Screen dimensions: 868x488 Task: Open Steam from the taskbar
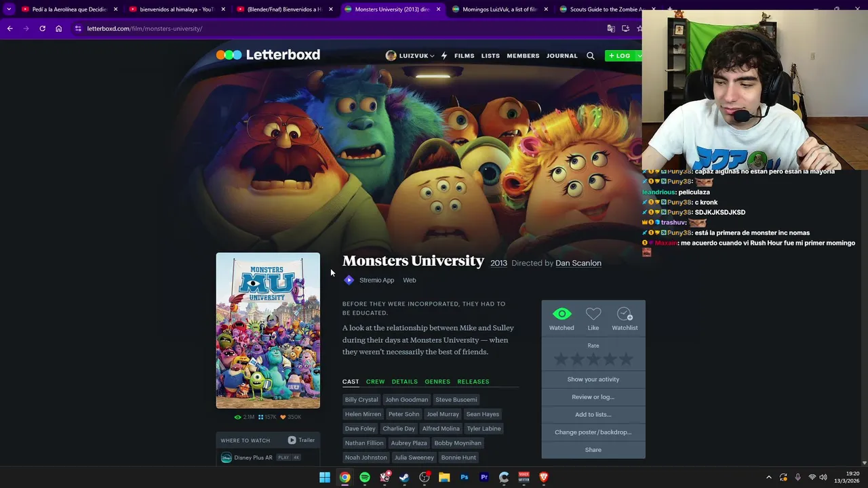(404, 477)
